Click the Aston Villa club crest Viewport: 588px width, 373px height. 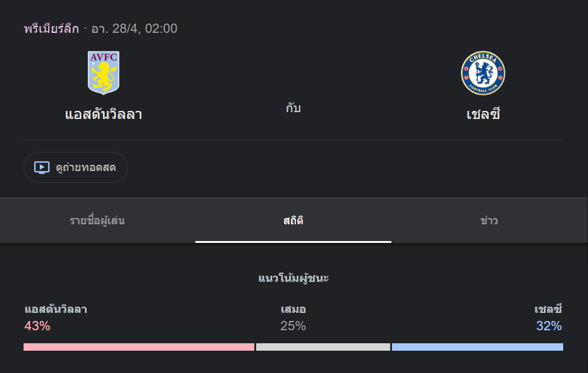pos(104,73)
